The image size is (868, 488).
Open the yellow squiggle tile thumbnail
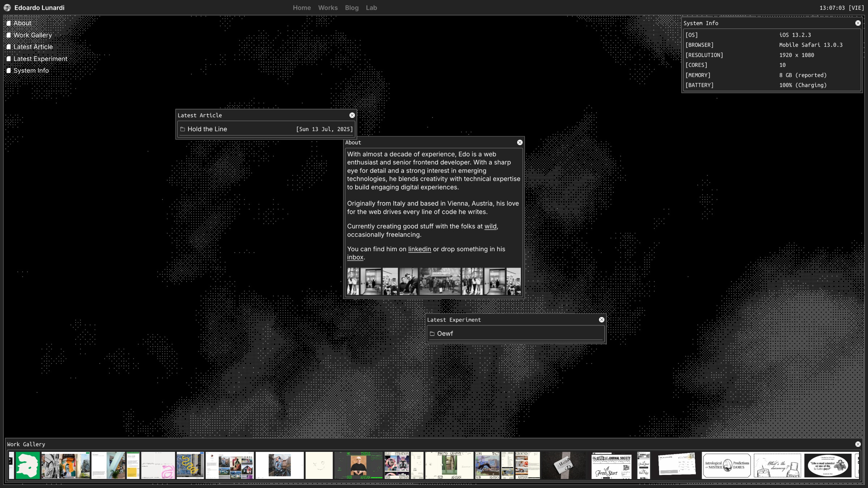click(190, 465)
